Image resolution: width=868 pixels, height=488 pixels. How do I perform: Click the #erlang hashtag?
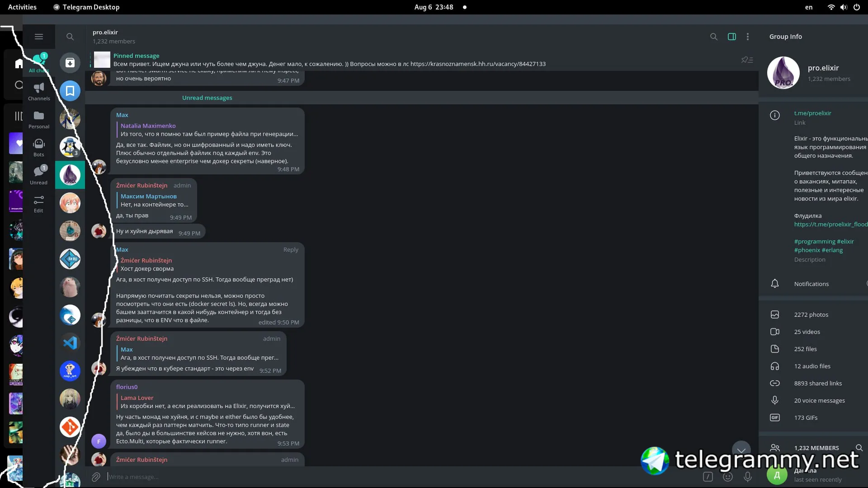(x=832, y=250)
